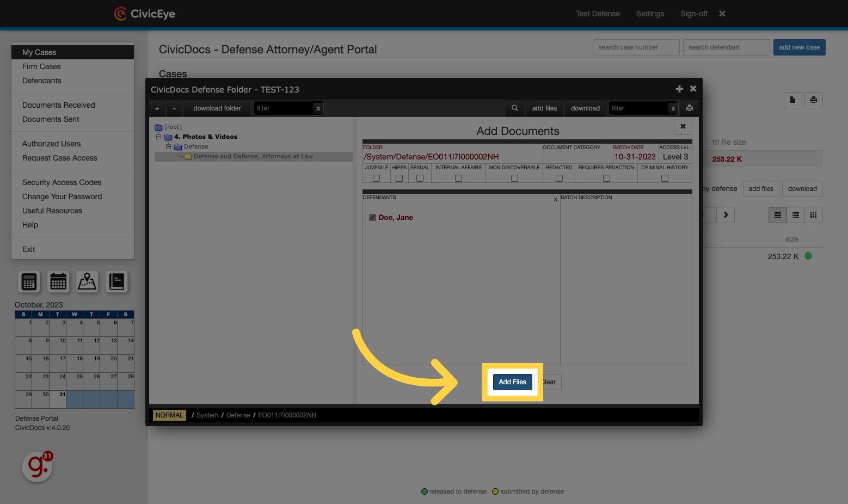Viewport: 848px width, 504px height.
Task: Toggle the HIPPA checkbox
Action: [399, 179]
